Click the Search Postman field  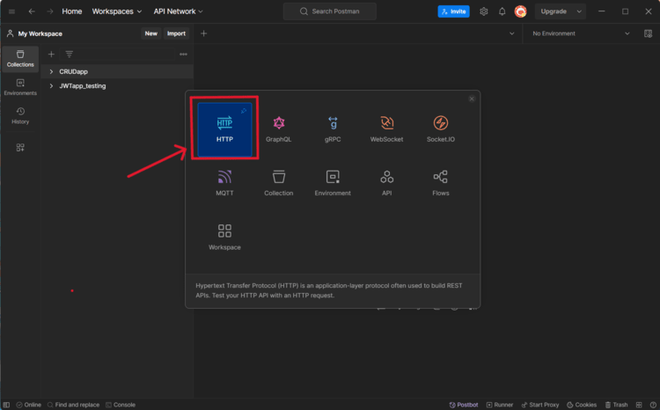click(x=330, y=11)
